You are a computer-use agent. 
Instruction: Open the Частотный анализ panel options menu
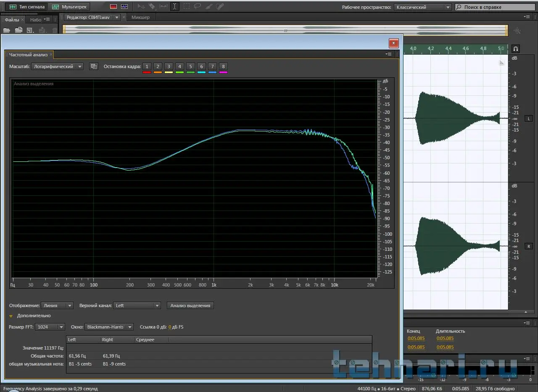point(389,54)
